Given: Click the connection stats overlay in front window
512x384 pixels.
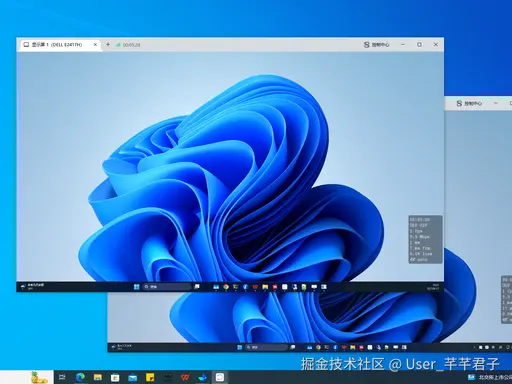Looking at the screenshot, I should 425,239.
